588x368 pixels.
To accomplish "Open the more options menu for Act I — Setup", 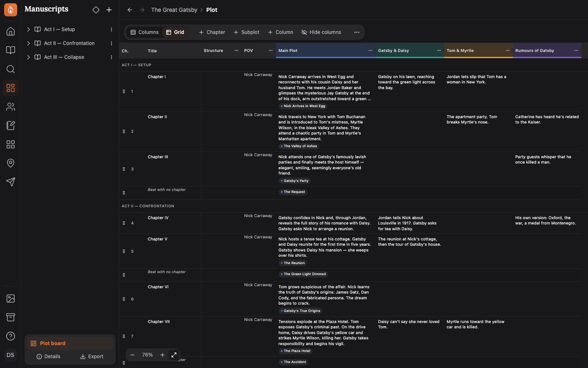I will [111, 29].
